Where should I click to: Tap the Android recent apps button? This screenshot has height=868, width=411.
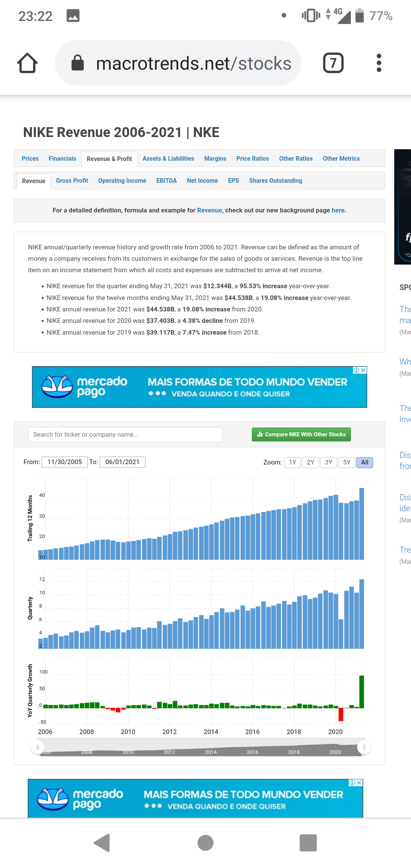tap(308, 842)
